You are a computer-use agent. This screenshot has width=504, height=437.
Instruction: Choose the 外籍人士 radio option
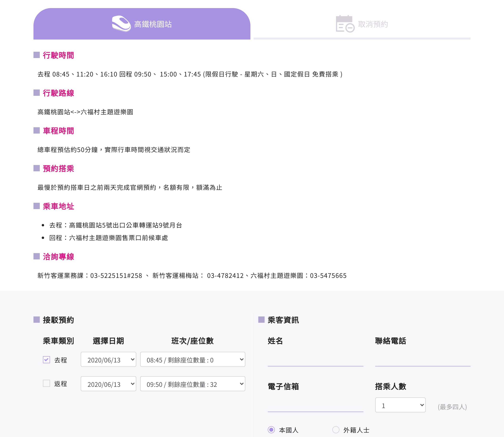pos(336,430)
